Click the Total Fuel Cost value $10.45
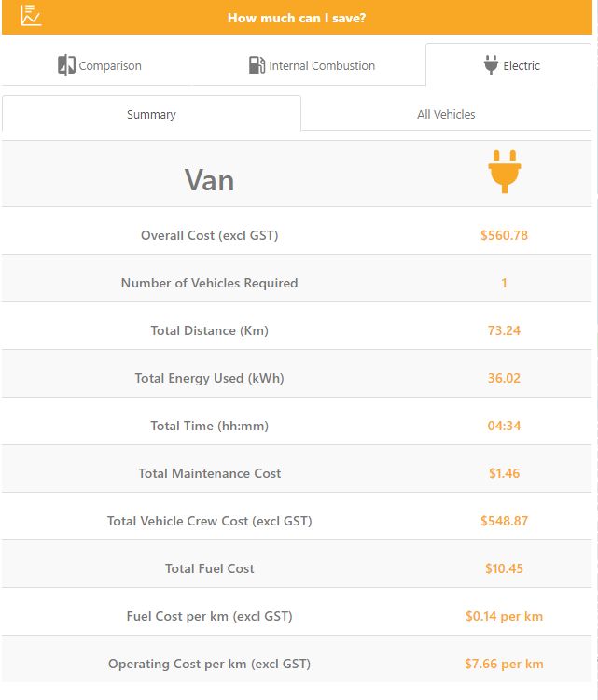This screenshot has height=700, width=598. [505, 568]
